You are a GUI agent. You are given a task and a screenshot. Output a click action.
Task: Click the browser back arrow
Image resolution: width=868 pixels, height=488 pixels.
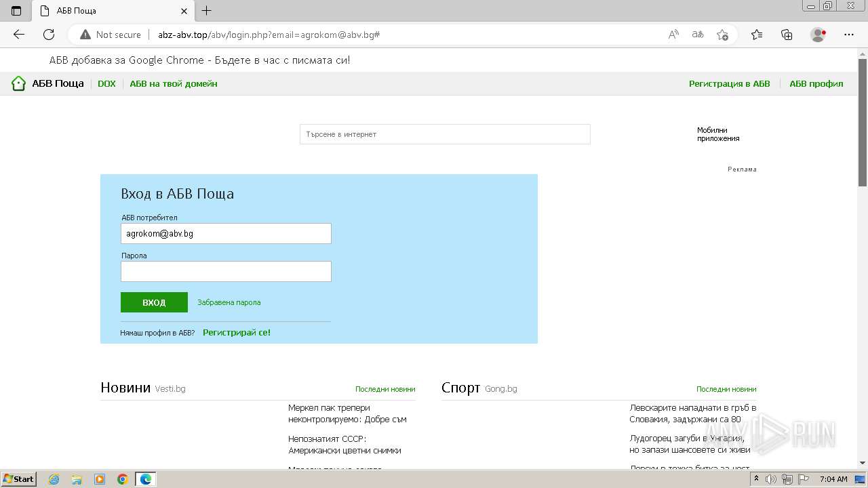coord(19,35)
